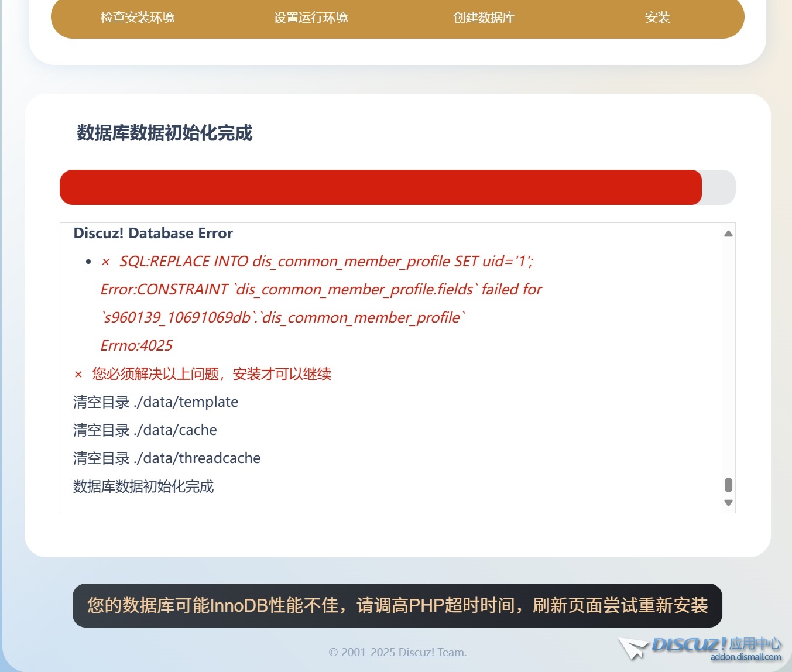Image resolution: width=792 pixels, height=672 pixels.
Task: Go to the 创建数据库 step
Action: tap(484, 18)
